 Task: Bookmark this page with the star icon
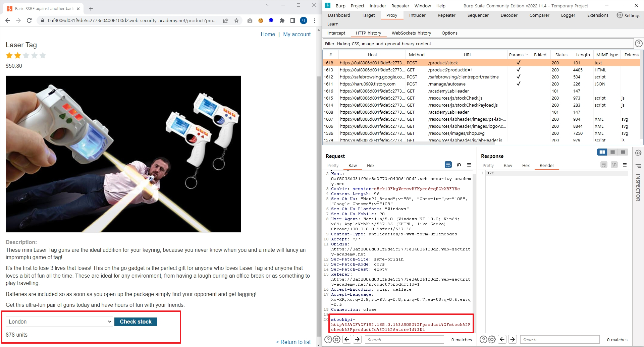point(236,20)
